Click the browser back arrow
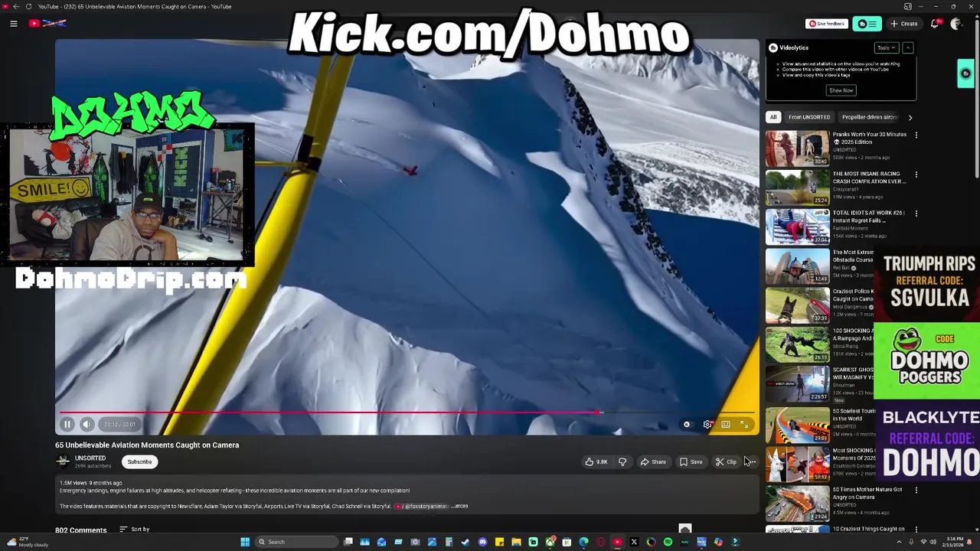This screenshot has height=551, width=980. pyautogui.click(x=16, y=6)
